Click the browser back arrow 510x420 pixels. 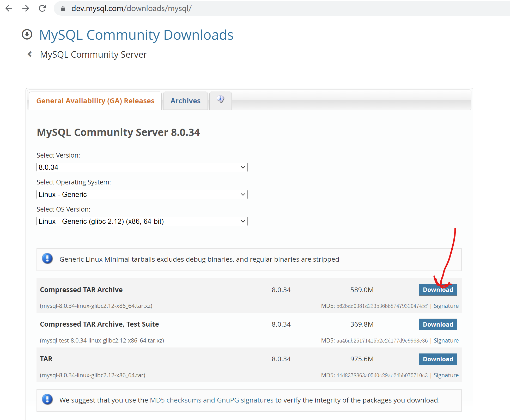pyautogui.click(x=9, y=8)
